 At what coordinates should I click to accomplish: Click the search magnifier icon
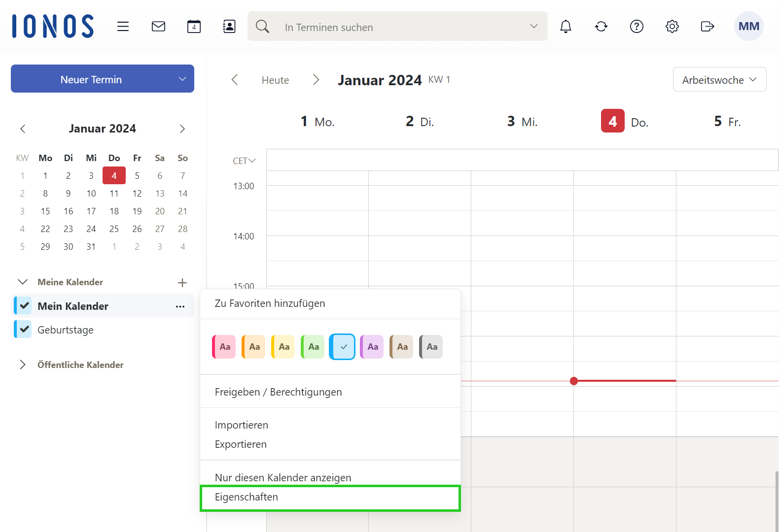(262, 27)
